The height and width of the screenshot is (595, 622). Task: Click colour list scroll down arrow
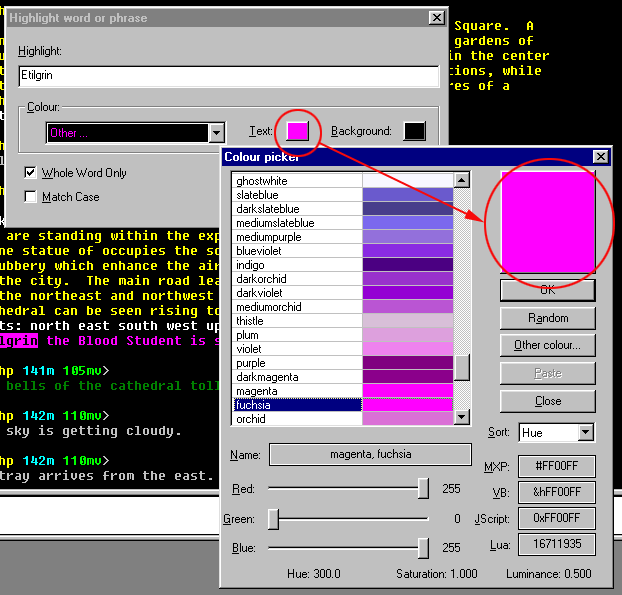pyautogui.click(x=462, y=417)
